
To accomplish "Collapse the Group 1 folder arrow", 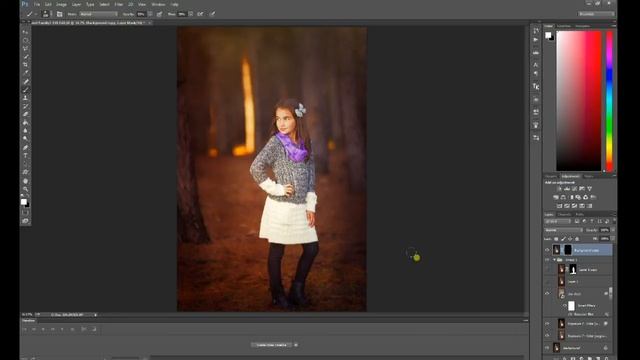I will click(x=554, y=260).
